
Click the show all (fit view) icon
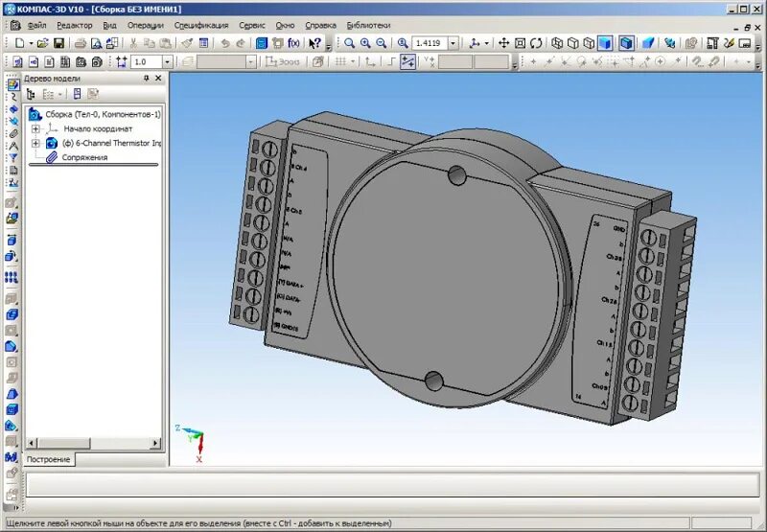pos(520,43)
